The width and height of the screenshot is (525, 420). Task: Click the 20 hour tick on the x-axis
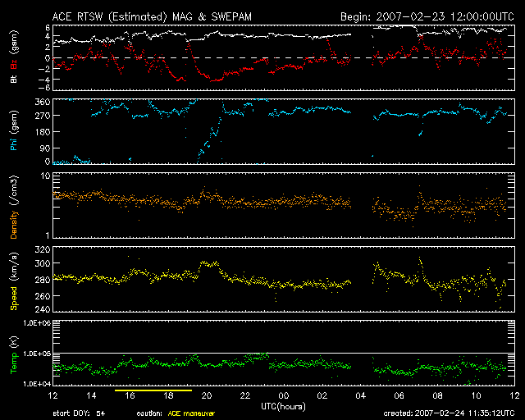[207, 397]
